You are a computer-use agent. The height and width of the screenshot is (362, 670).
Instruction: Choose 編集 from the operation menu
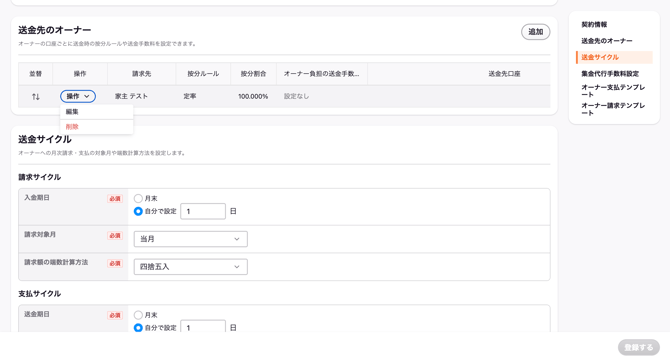97,112
